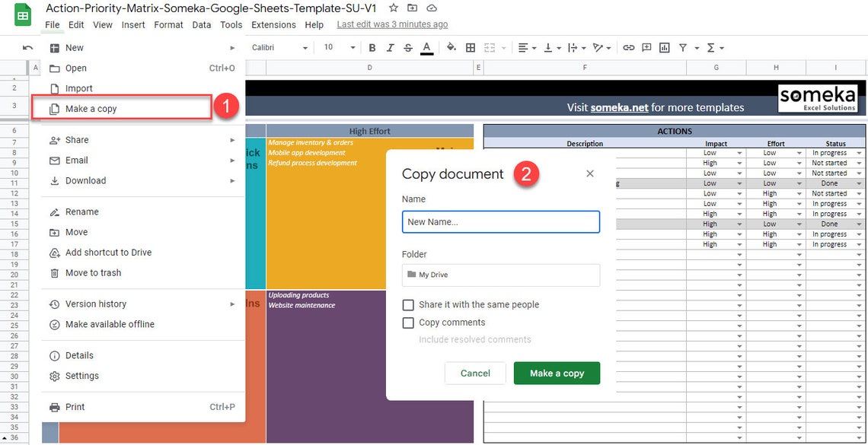Open the functions menu with the sigma icon
Screen dimensions: 868x445
point(710,47)
